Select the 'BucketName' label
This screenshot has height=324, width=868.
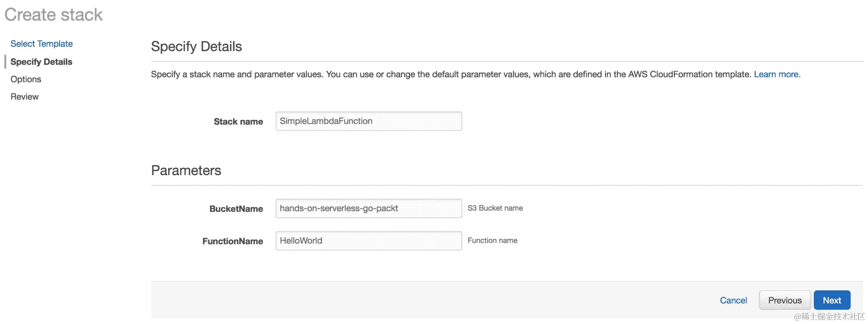pos(236,209)
